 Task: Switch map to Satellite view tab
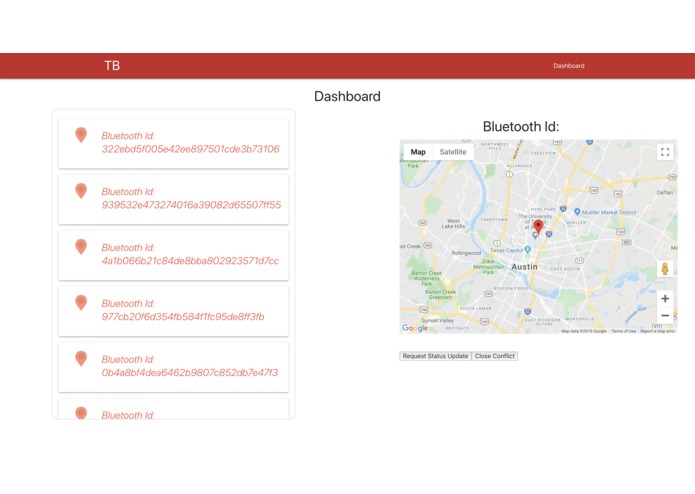coord(453,152)
